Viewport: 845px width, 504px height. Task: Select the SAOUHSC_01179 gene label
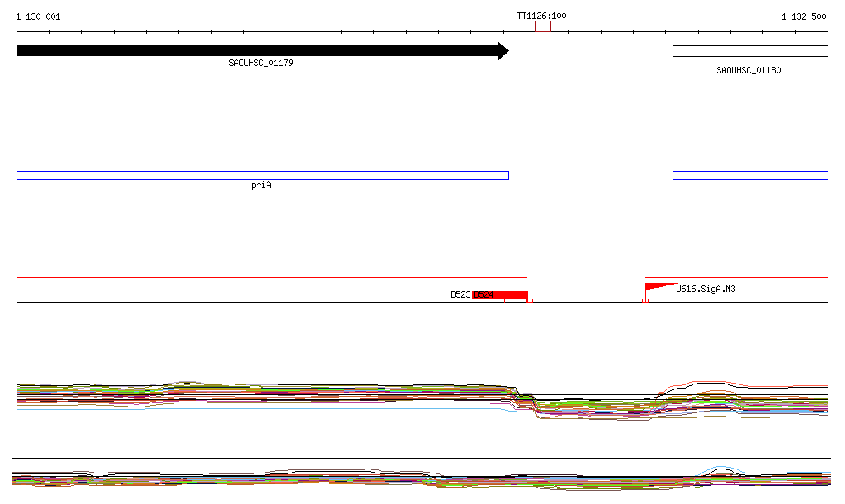[261, 63]
